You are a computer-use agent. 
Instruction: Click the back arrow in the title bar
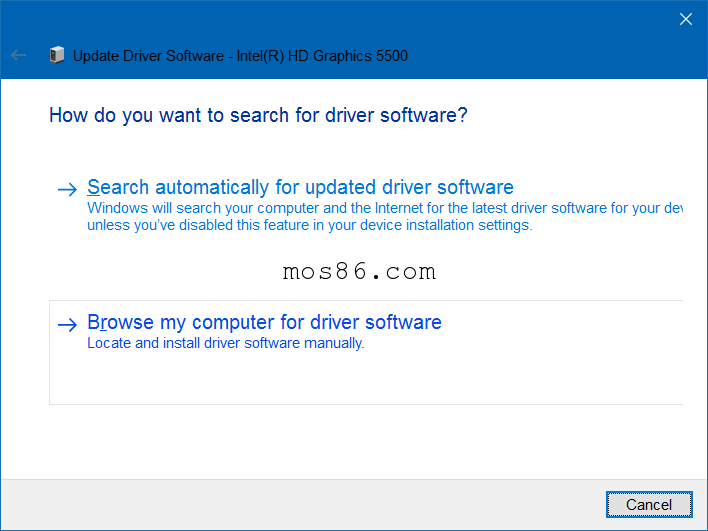point(19,55)
